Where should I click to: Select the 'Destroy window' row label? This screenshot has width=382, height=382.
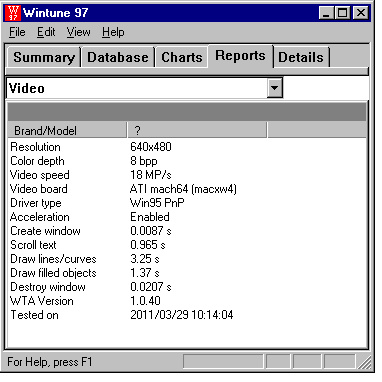tap(48, 287)
